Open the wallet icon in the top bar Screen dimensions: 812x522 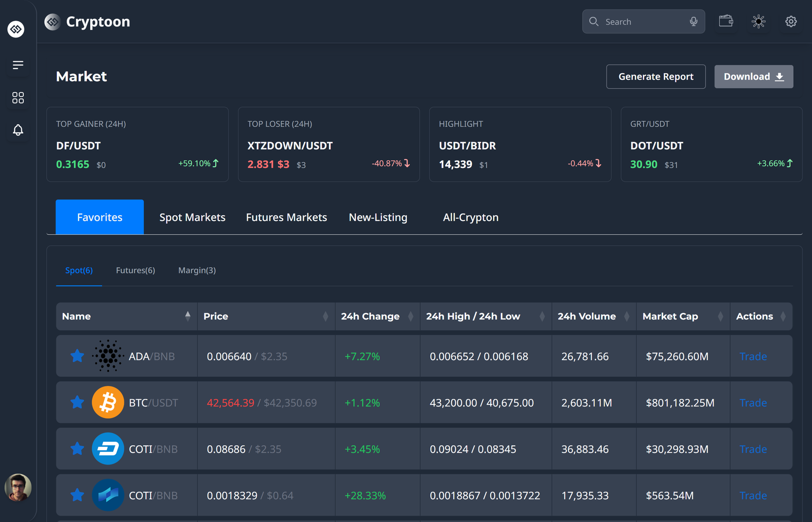point(726,21)
